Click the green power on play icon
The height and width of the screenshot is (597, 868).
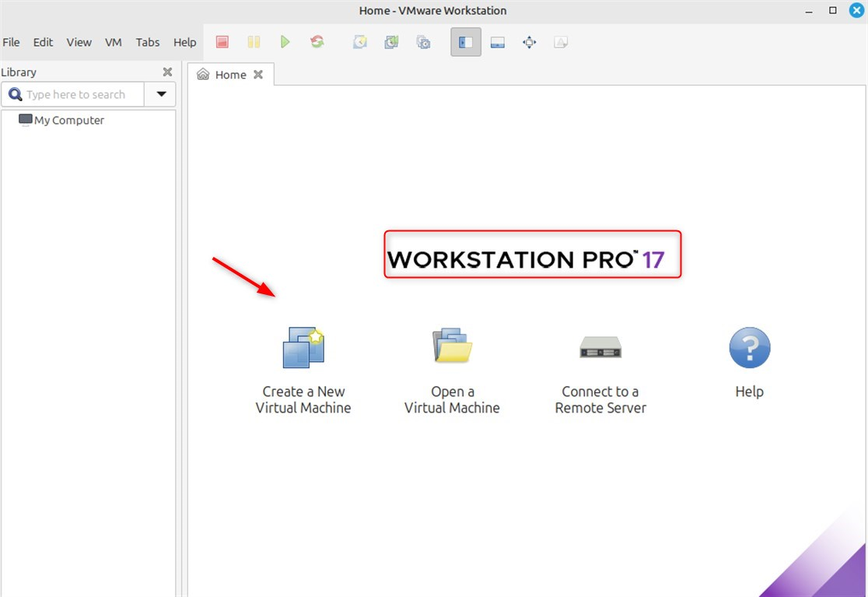tap(285, 42)
